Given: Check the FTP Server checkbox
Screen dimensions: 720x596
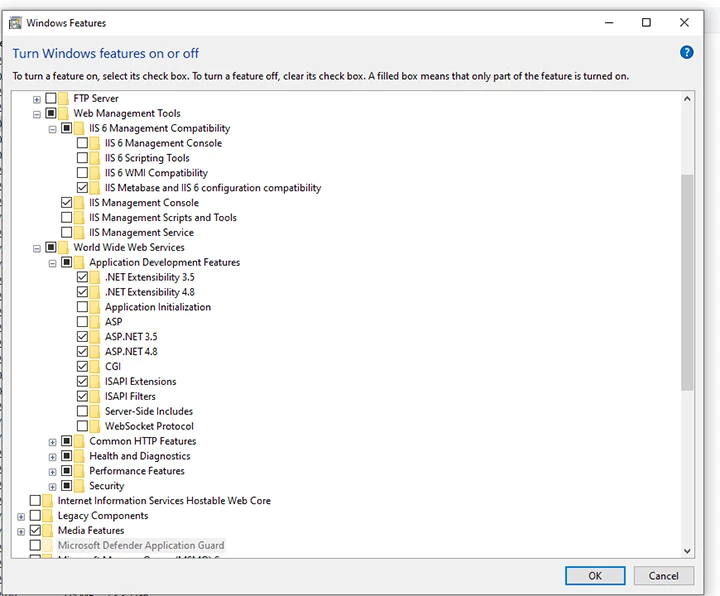Looking at the screenshot, I should (51, 98).
